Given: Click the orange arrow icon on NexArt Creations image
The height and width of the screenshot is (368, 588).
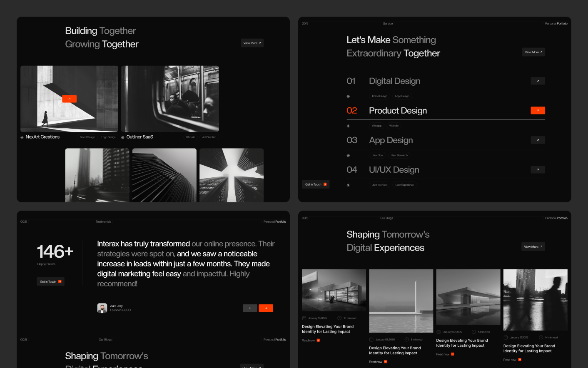Looking at the screenshot, I should point(69,99).
